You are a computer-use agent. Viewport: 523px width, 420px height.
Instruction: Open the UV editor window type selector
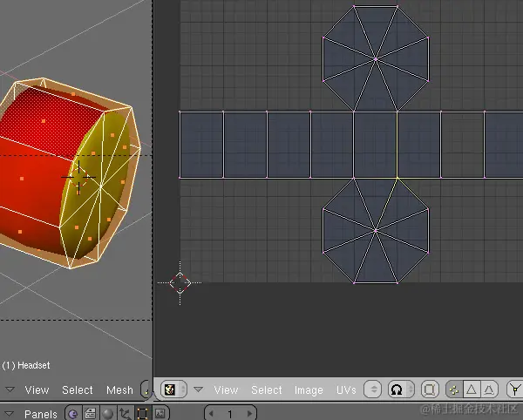pyautogui.click(x=173, y=390)
